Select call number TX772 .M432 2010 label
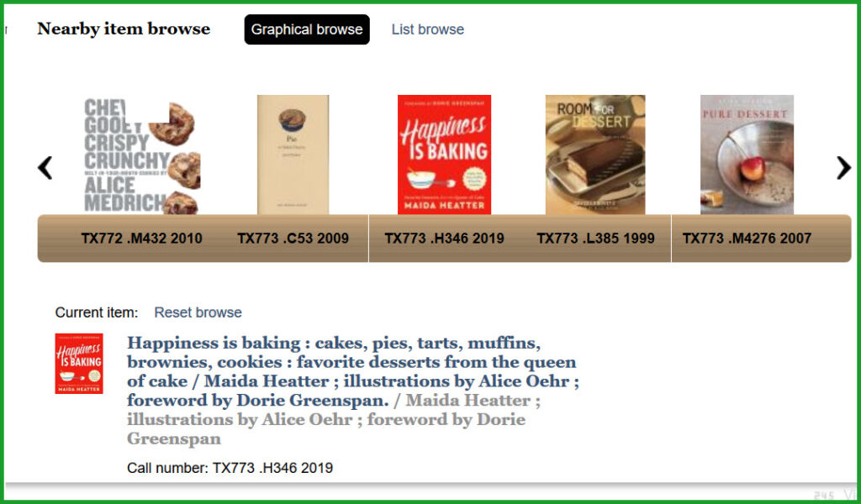Screen dimensions: 861x504 point(141,239)
